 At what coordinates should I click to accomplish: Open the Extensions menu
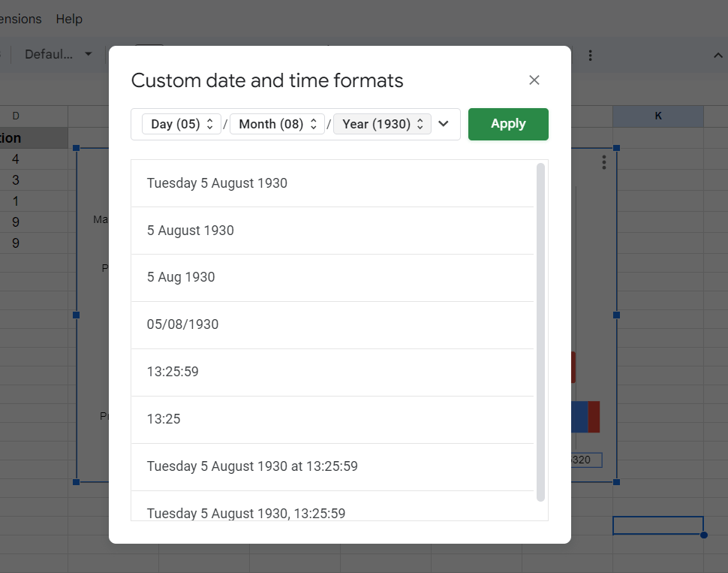[20, 19]
